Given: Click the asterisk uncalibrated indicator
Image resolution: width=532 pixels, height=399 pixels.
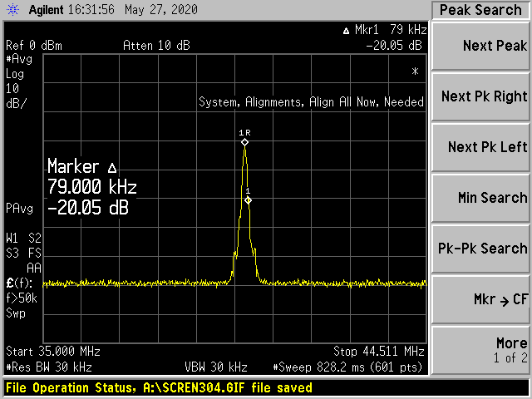Looking at the screenshot, I should pos(415,72).
